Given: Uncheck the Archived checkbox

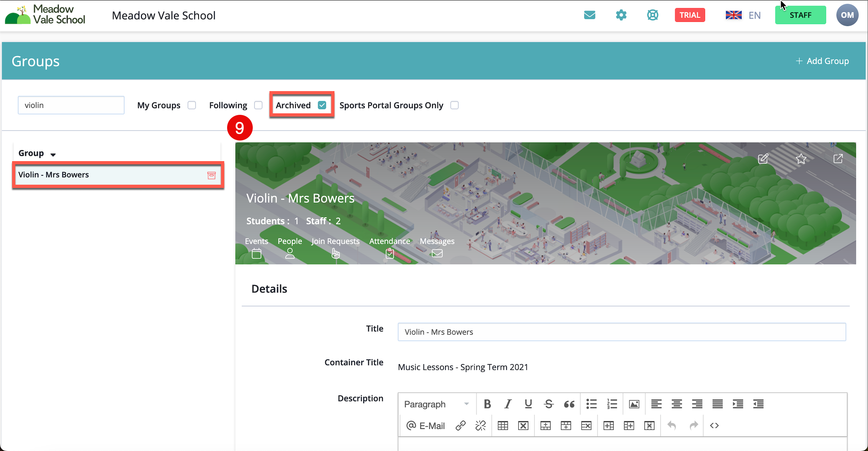Looking at the screenshot, I should pos(322,105).
